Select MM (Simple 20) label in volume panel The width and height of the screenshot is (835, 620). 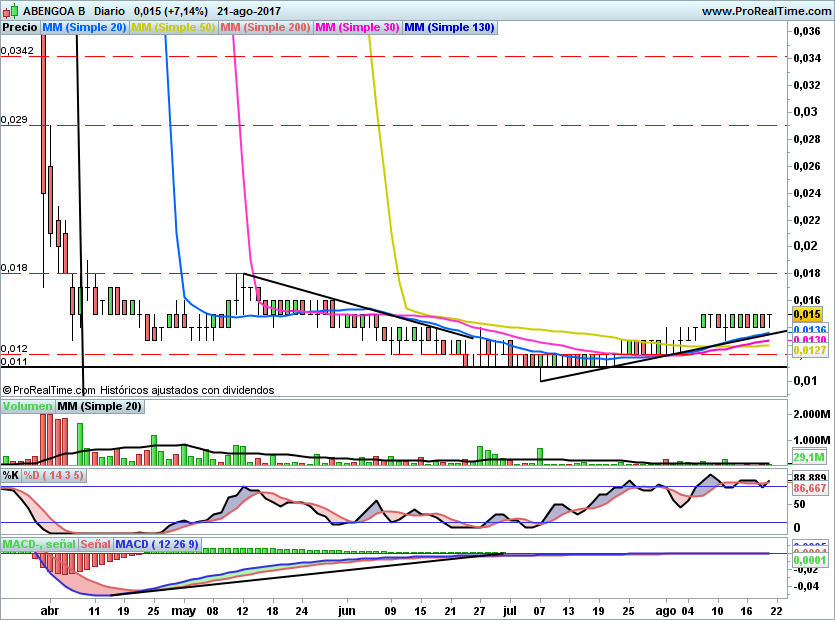pyautogui.click(x=99, y=407)
